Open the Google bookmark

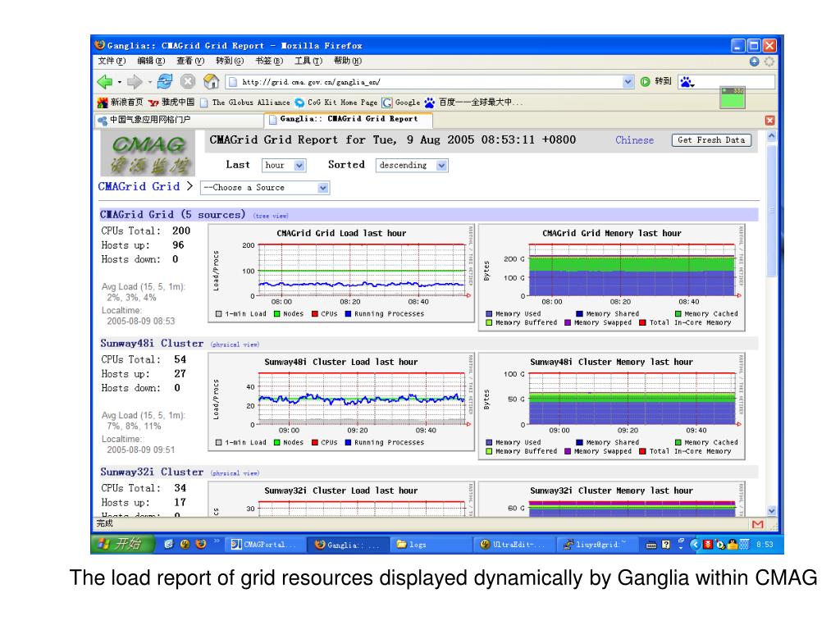pyautogui.click(x=400, y=103)
